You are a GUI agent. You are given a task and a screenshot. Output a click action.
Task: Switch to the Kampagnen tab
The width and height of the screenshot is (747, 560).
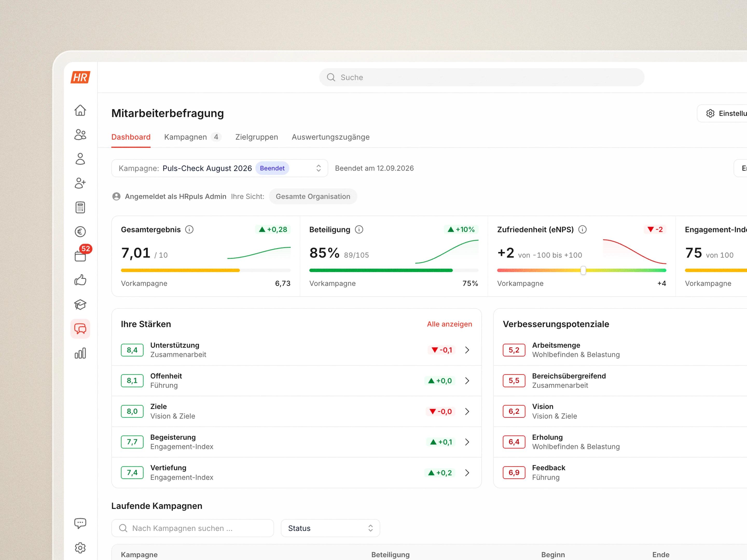pyautogui.click(x=192, y=137)
